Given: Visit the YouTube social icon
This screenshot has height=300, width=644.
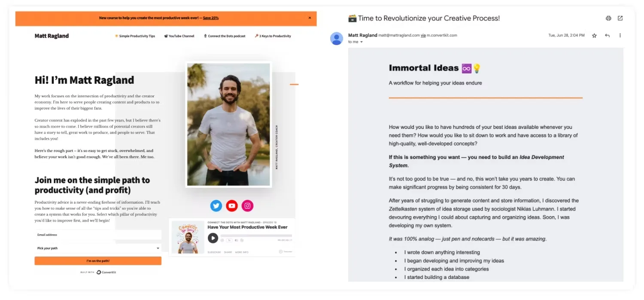Looking at the screenshot, I should point(232,206).
